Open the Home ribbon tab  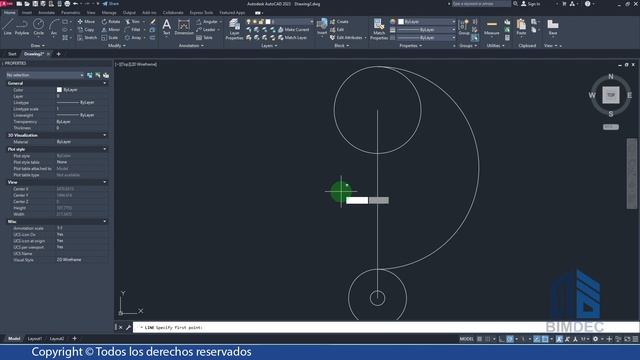point(9,13)
